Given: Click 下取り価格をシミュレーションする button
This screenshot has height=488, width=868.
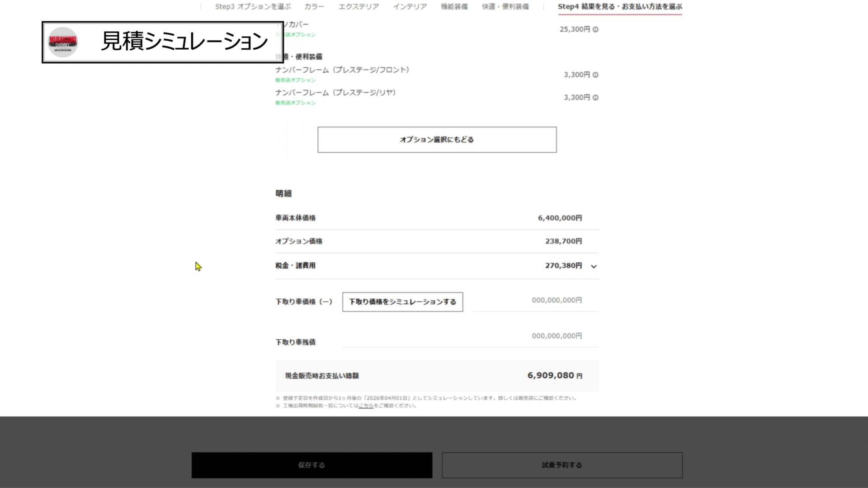Looking at the screenshot, I should pyautogui.click(x=402, y=302).
